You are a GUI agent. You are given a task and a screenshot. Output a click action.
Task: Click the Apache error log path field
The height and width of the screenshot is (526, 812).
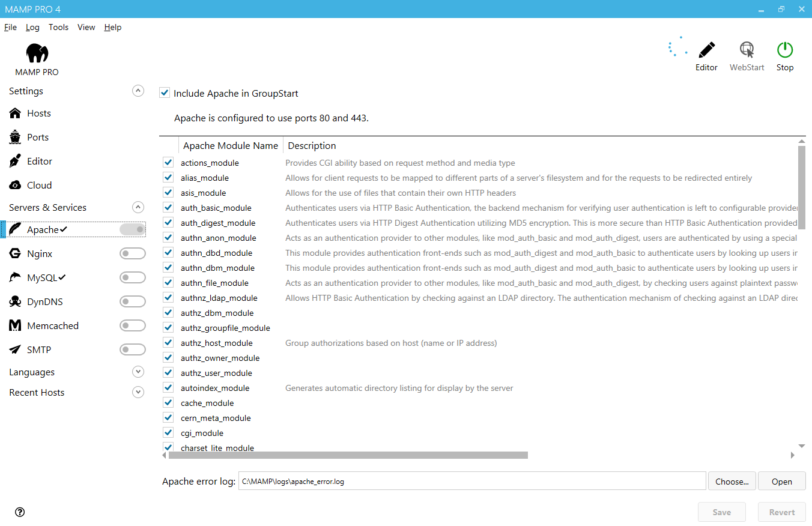472,481
